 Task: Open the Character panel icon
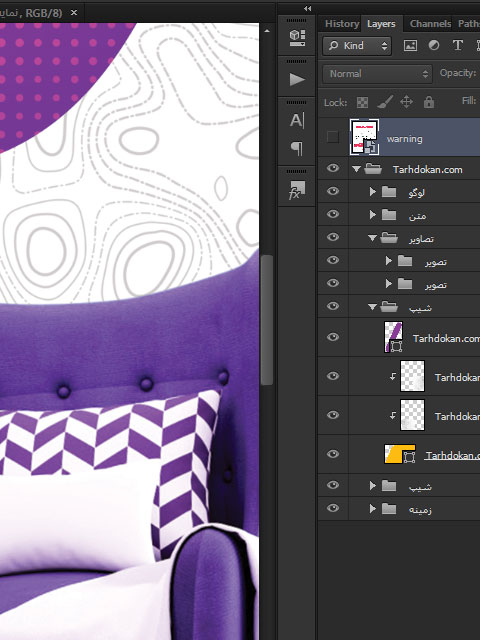click(297, 120)
